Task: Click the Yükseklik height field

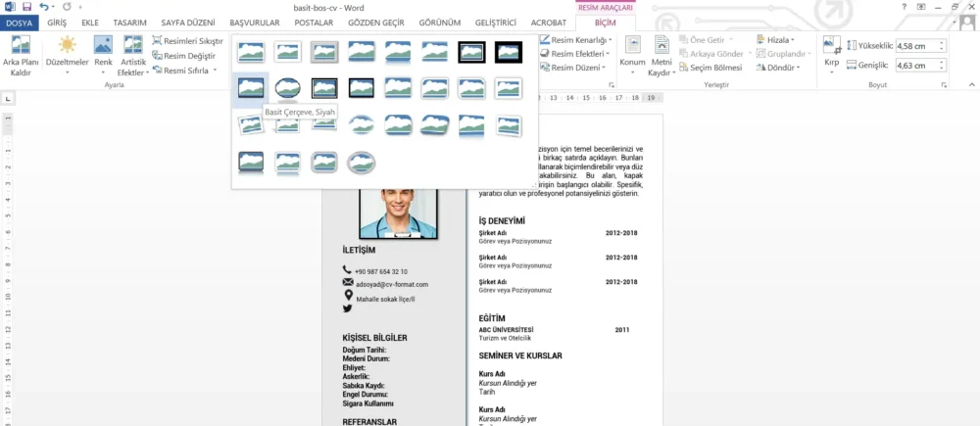Action: click(x=916, y=46)
